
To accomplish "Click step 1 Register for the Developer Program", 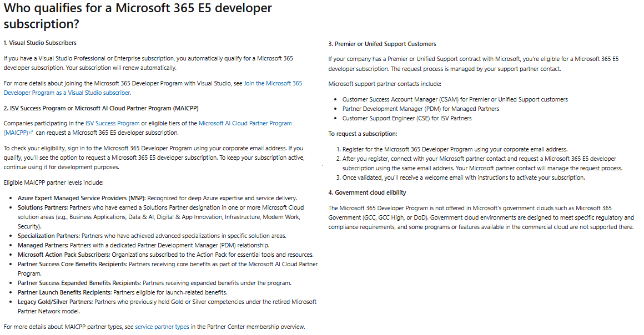I will point(455,149).
